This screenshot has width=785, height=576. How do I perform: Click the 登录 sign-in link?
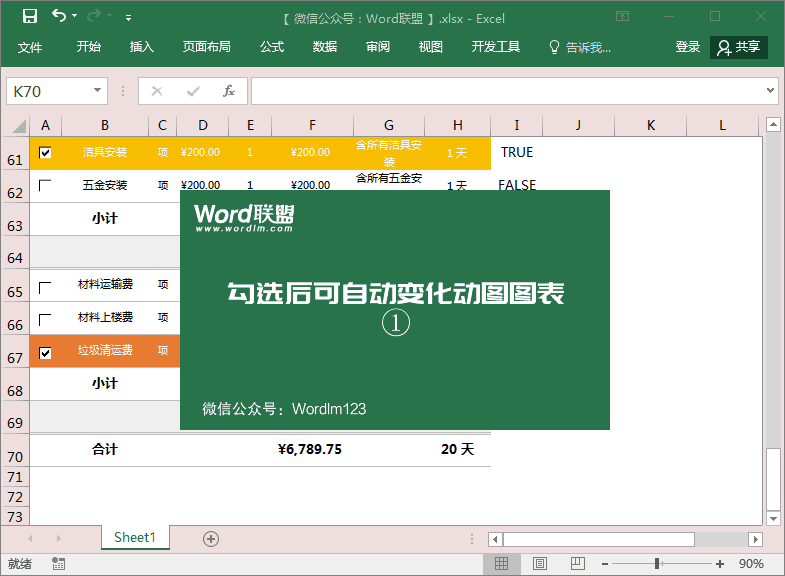687,47
